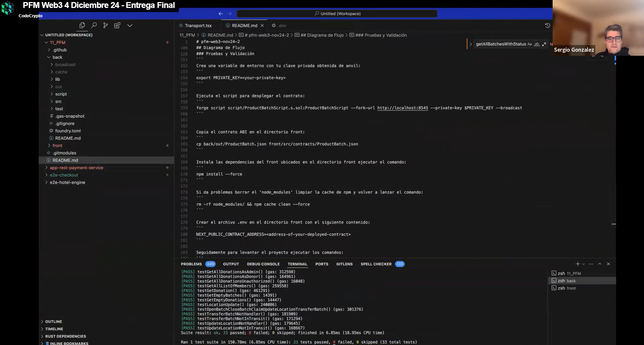Open the http://localhost:8545 link in README
The width and height of the screenshot is (644, 345).
pyautogui.click(x=402, y=108)
